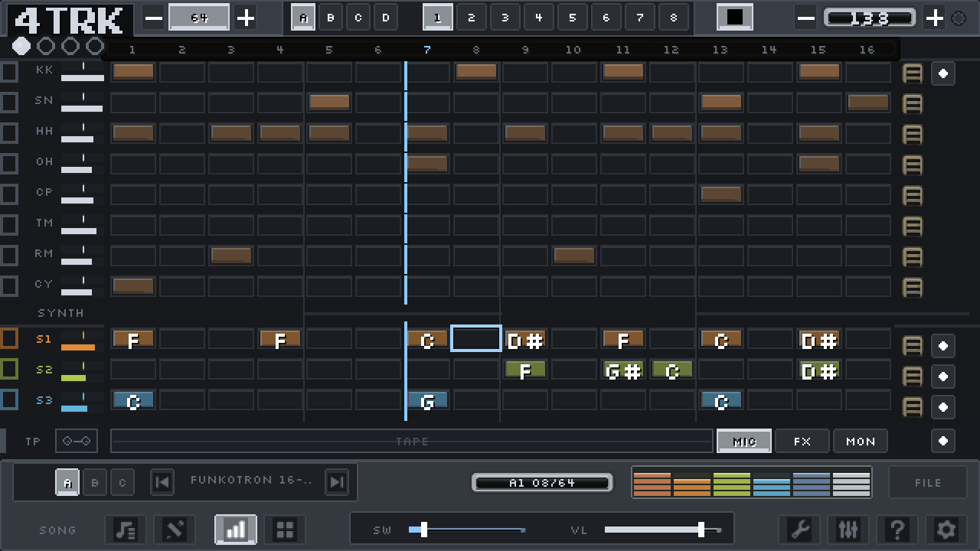Toggle the SN track mute checkbox
980x551 pixels.
(x=9, y=103)
